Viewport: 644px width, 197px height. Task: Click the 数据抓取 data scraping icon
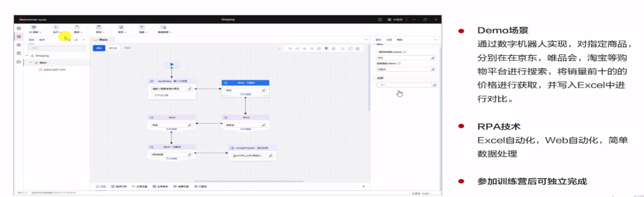[164, 27]
